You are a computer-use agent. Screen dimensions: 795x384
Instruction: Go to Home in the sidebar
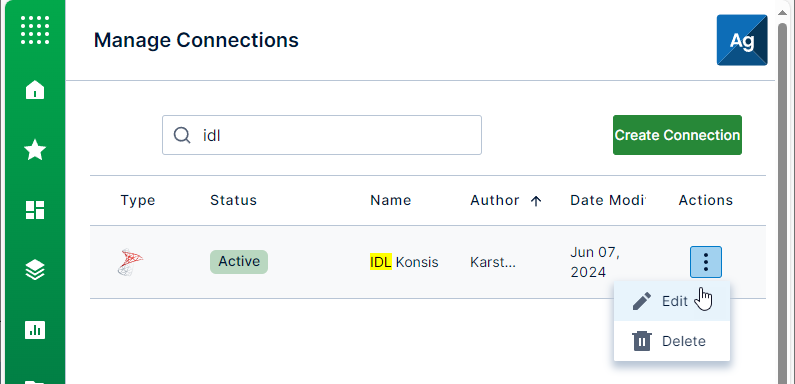point(35,90)
